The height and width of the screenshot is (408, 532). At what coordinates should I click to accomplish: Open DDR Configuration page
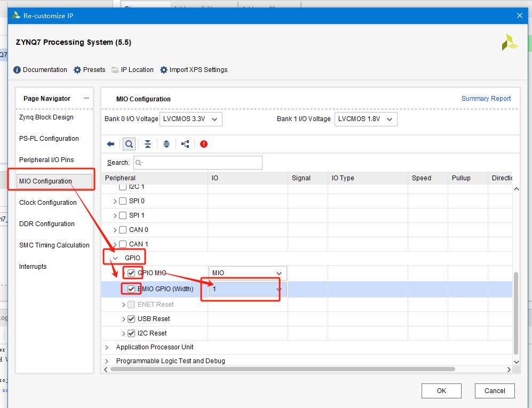47,224
